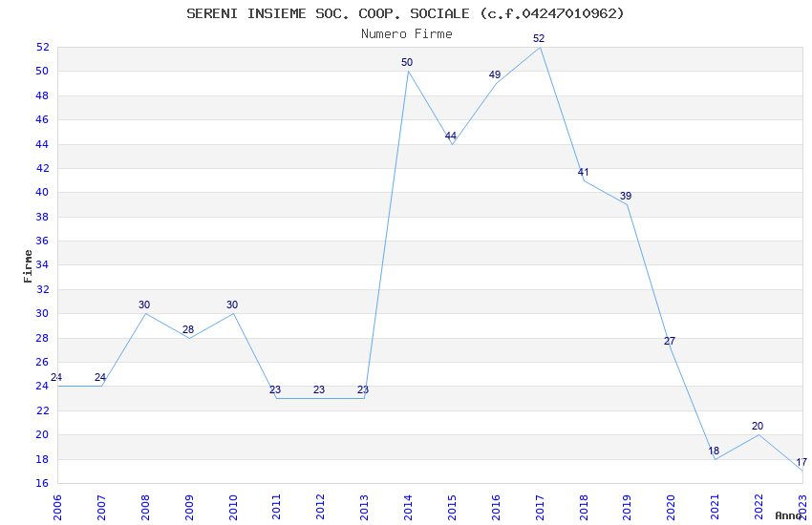Click the y-axis tick value 42
The image size is (812, 525).
[x=42, y=168]
